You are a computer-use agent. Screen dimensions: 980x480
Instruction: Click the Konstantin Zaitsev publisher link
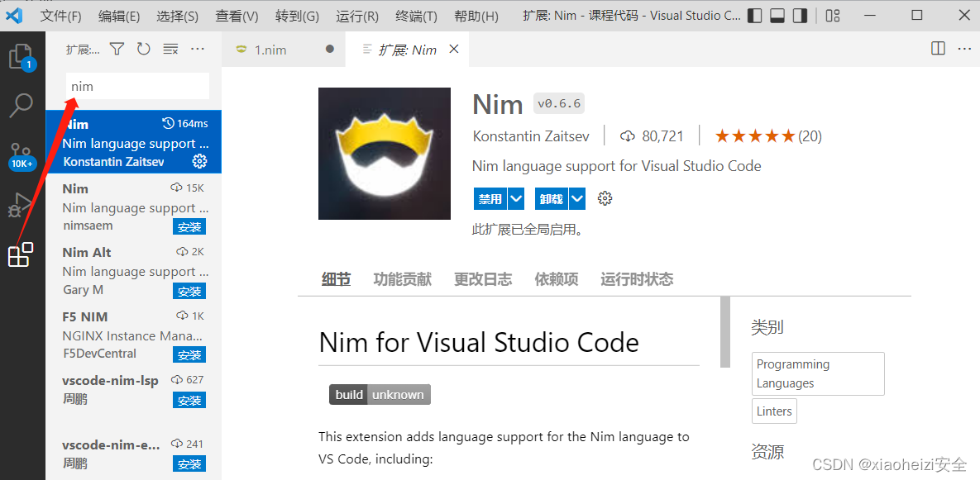pos(531,135)
